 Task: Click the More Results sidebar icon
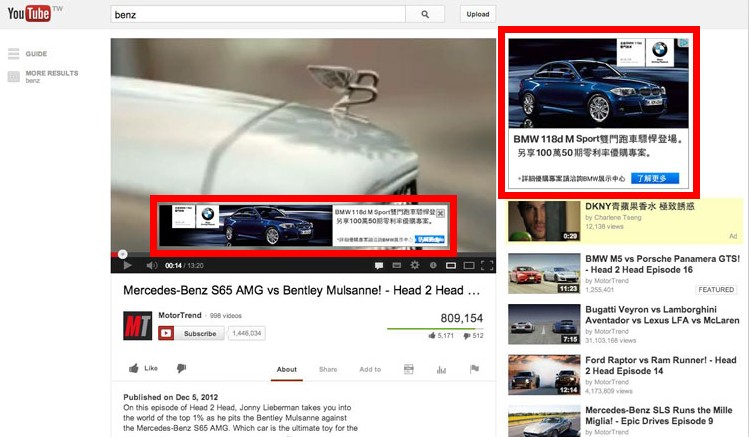tap(13, 76)
